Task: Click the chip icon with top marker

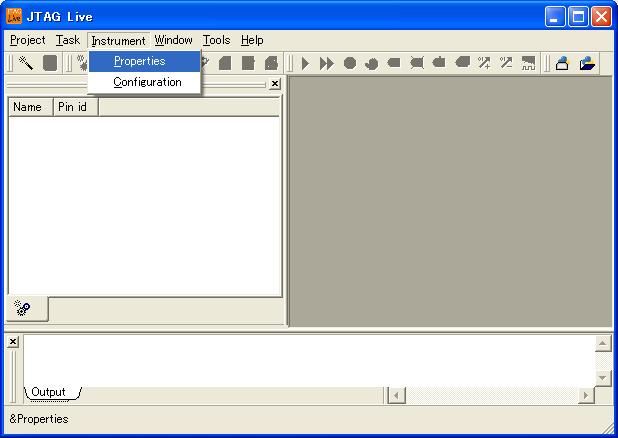Action: (439, 62)
